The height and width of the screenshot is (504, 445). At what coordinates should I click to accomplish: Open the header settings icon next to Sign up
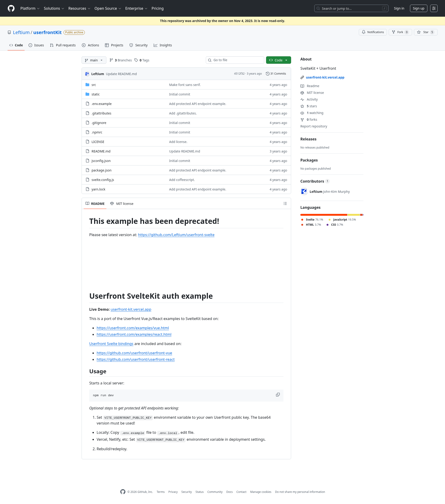coord(434,8)
